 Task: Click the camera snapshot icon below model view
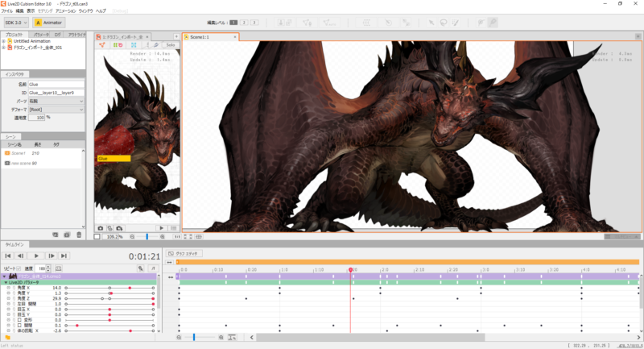100,228
